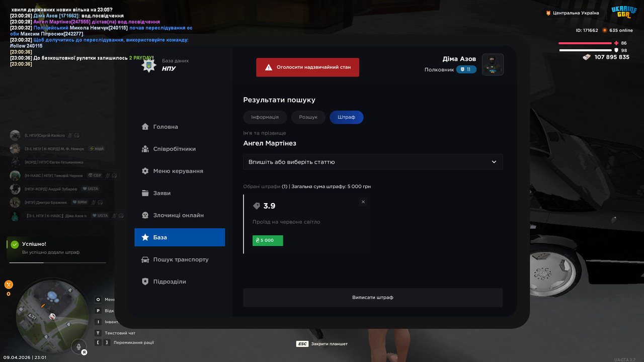The image size is (644, 362).
Task: Click the Меню керування gear icon
Action: point(145,171)
